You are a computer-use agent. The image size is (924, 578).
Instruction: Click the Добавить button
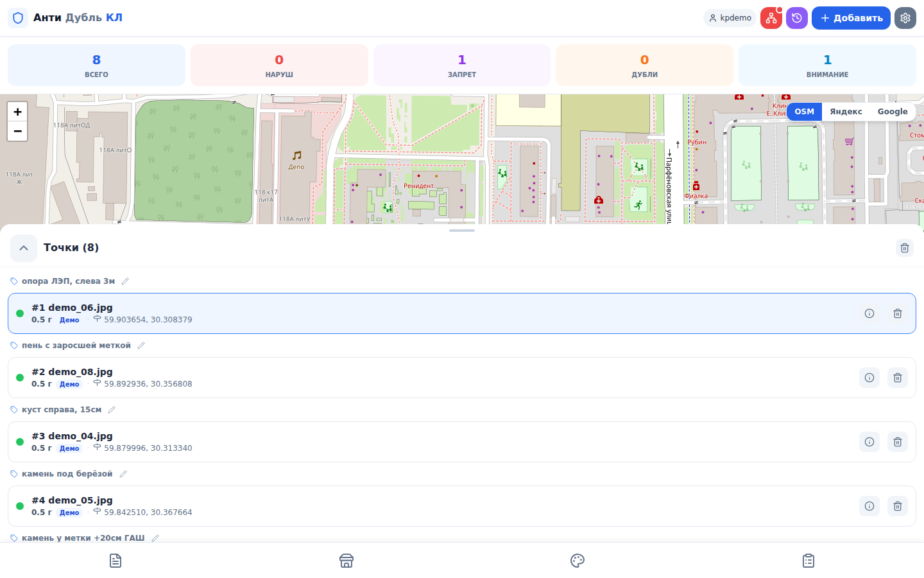coord(851,18)
